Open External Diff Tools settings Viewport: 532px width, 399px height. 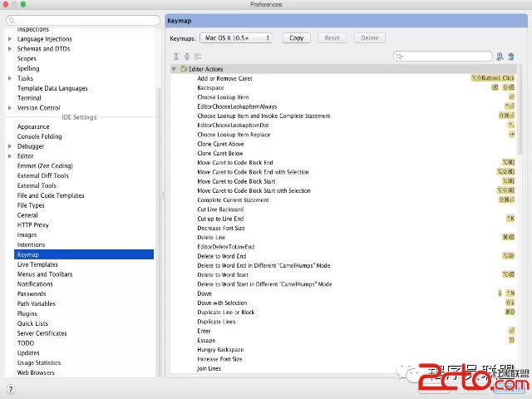[x=42, y=175]
